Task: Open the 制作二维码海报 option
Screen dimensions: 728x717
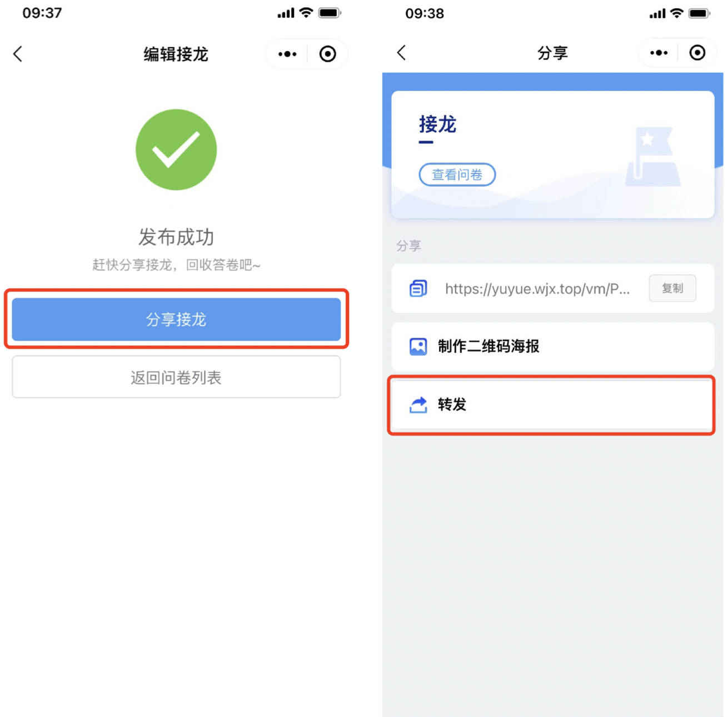Action: 553,346
